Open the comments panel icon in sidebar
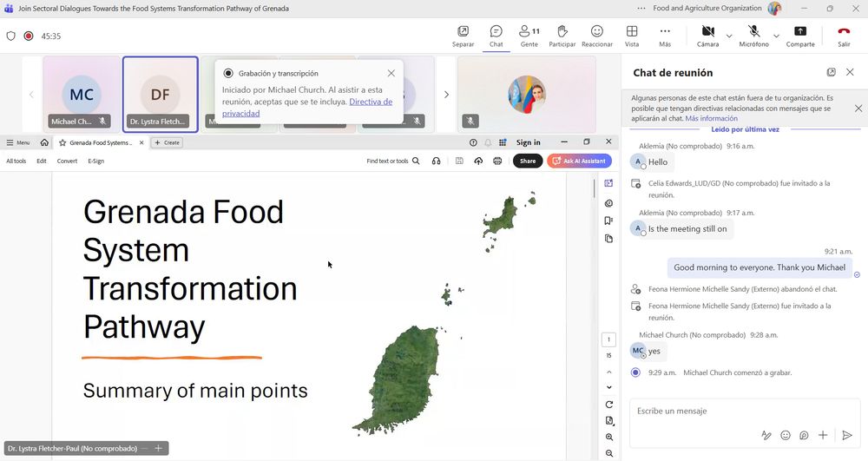Viewport: 868px width, 461px height. (609, 203)
